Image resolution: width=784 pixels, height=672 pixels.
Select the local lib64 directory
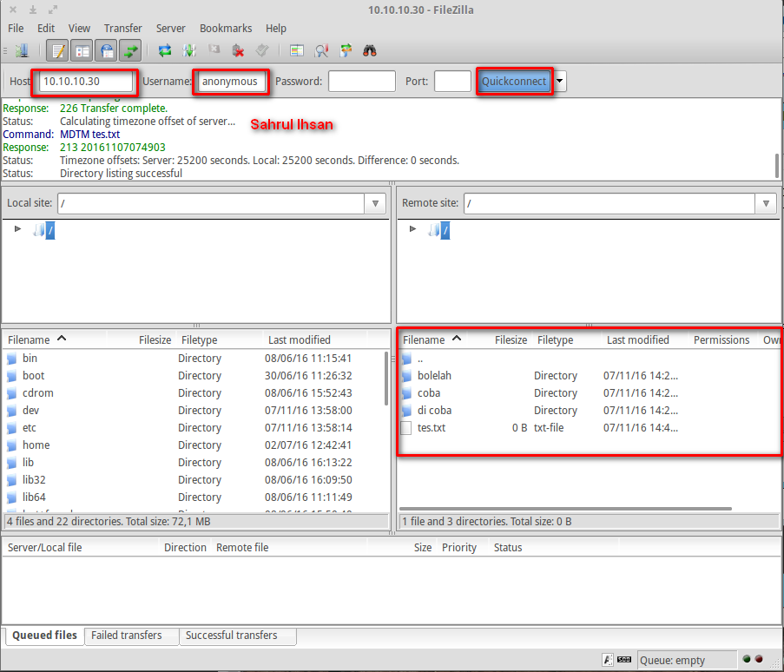point(194,497)
